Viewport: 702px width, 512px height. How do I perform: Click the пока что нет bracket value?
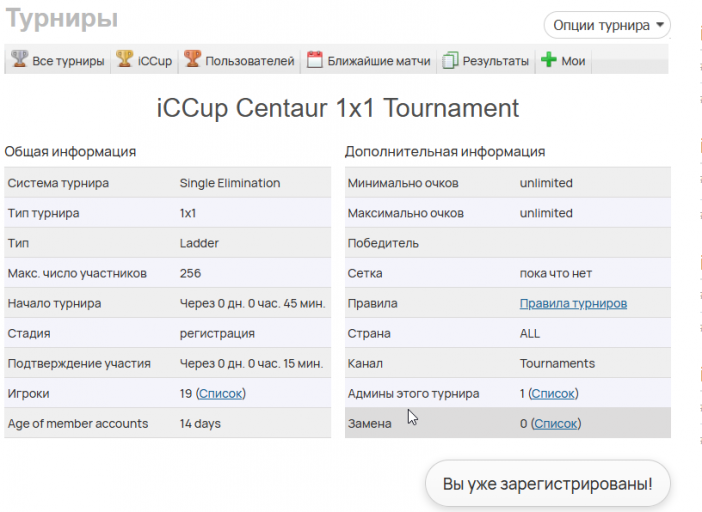click(556, 273)
